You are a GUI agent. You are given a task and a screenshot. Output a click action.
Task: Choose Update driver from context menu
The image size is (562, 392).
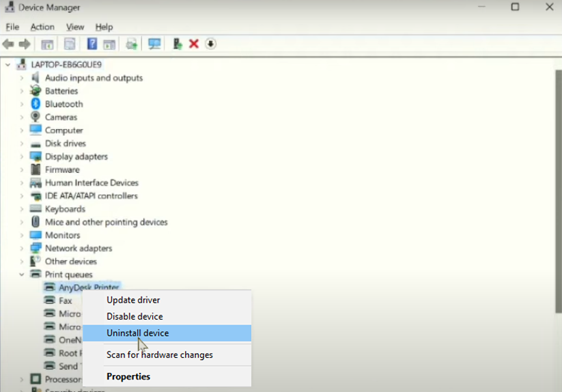click(x=167, y=300)
